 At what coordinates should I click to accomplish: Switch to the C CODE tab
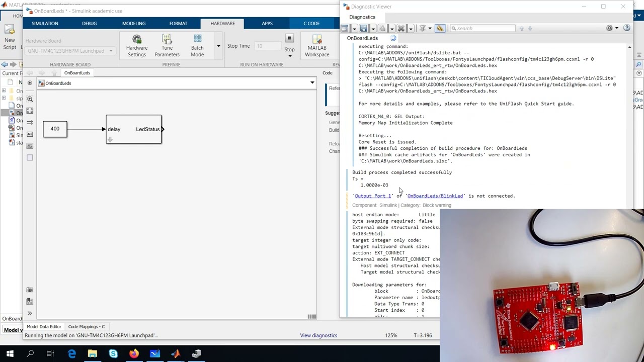pyautogui.click(x=311, y=24)
